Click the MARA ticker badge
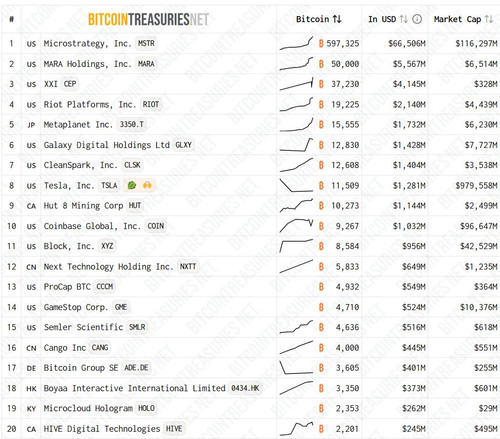The height and width of the screenshot is (439, 500). tap(146, 64)
